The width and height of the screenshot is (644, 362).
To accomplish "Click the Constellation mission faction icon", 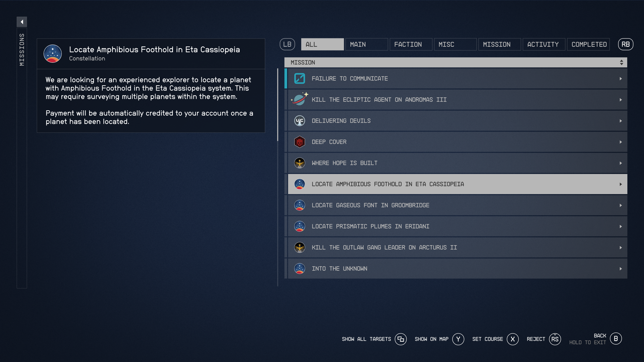I will click(x=53, y=53).
